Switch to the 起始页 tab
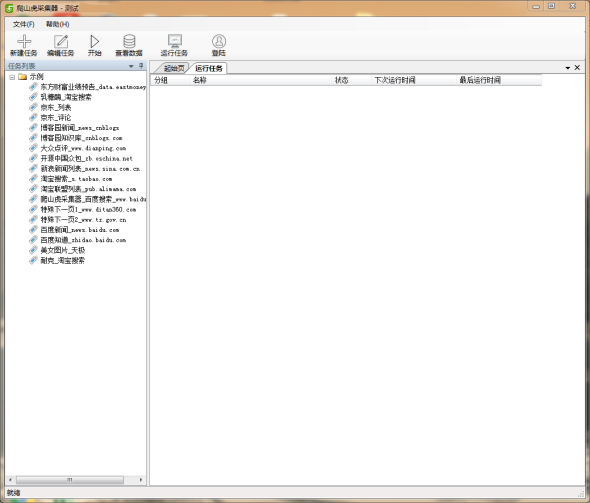This screenshot has width=590, height=503. point(173,68)
